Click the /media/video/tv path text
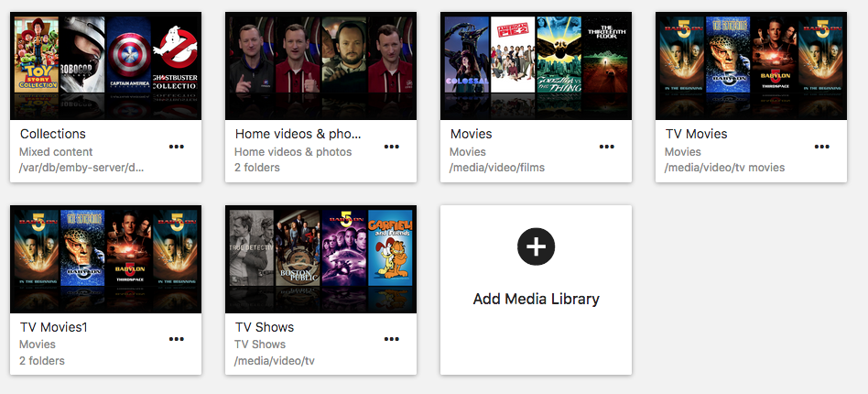The width and height of the screenshot is (868, 394). pos(275,361)
